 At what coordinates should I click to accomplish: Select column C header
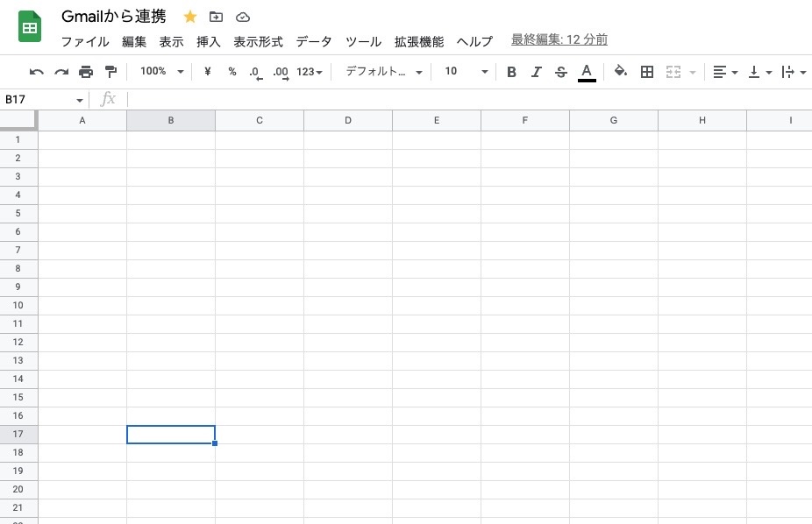pos(260,120)
